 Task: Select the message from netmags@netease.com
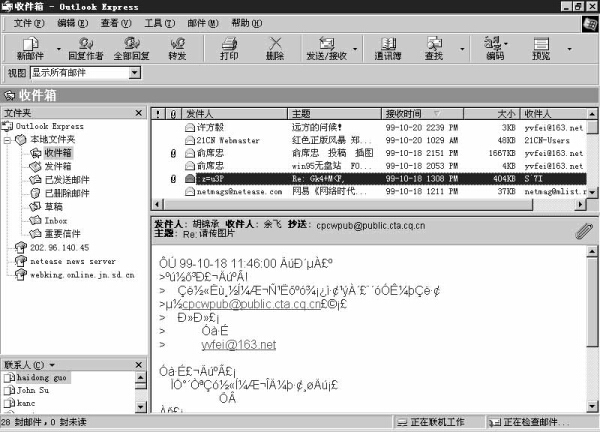point(369,191)
